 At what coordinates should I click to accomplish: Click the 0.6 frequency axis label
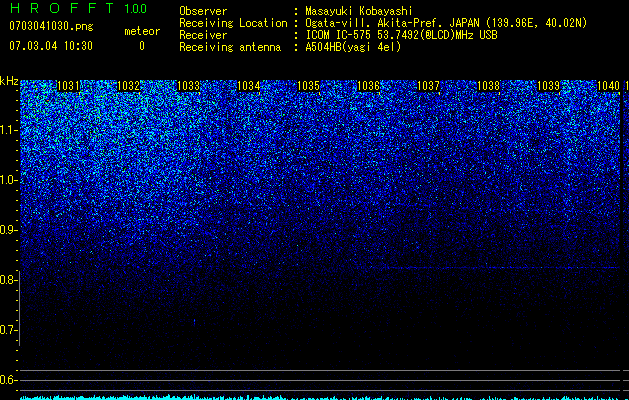pyautogui.click(x=8, y=380)
